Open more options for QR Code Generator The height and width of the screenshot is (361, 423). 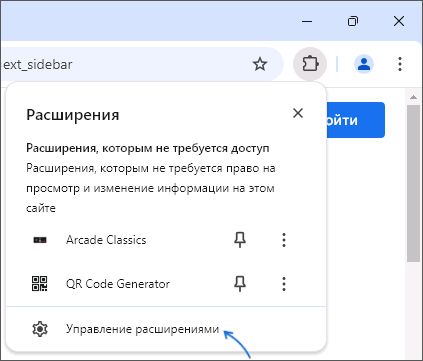click(284, 284)
